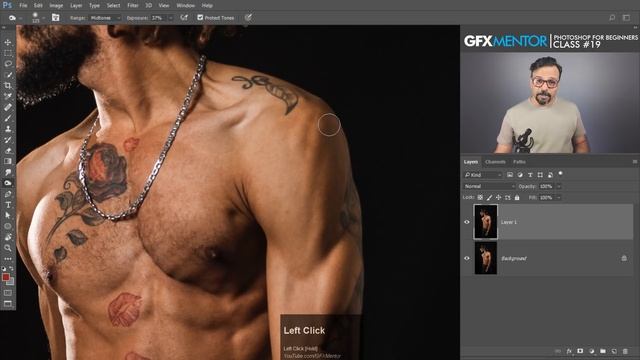The width and height of the screenshot is (640, 360).
Task: Select the Quick Selection tool
Action: click(8, 75)
